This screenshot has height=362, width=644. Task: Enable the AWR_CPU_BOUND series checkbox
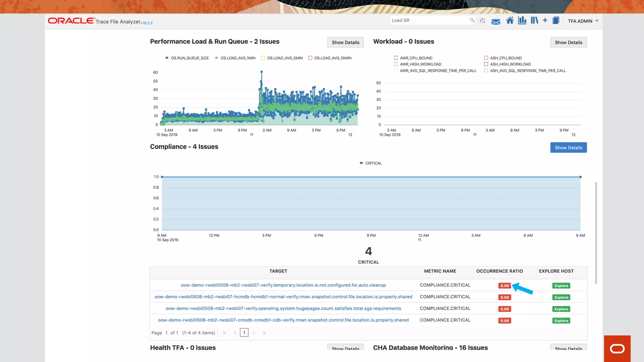point(396,58)
